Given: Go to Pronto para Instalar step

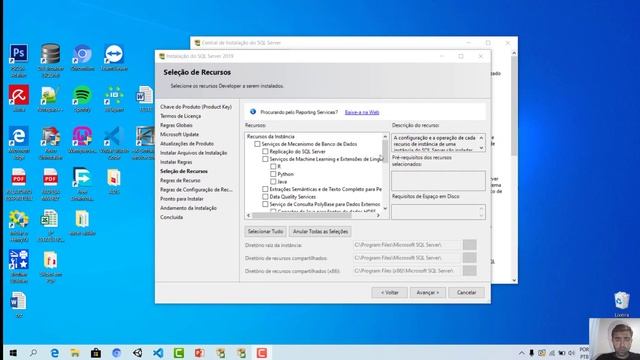Looking at the screenshot, I should pos(182,199).
